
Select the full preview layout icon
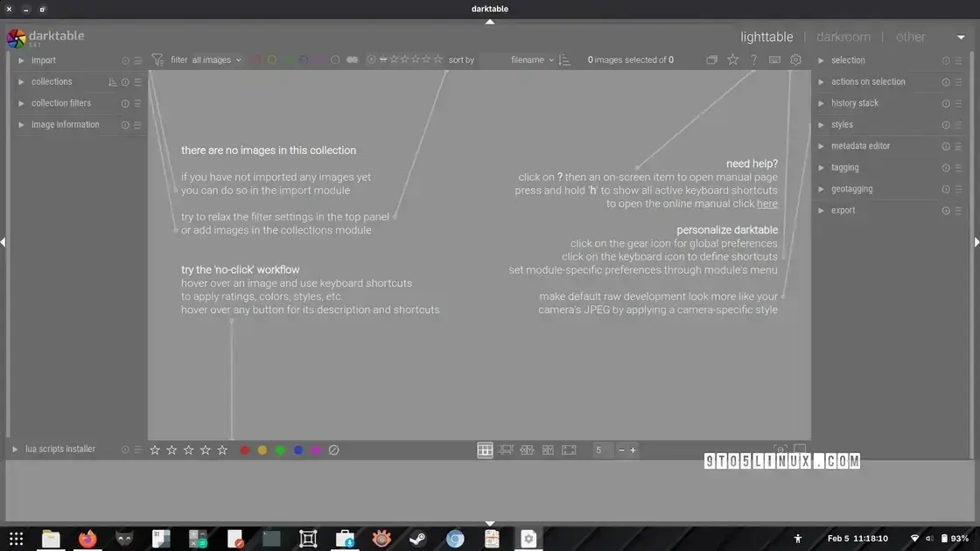click(x=569, y=450)
